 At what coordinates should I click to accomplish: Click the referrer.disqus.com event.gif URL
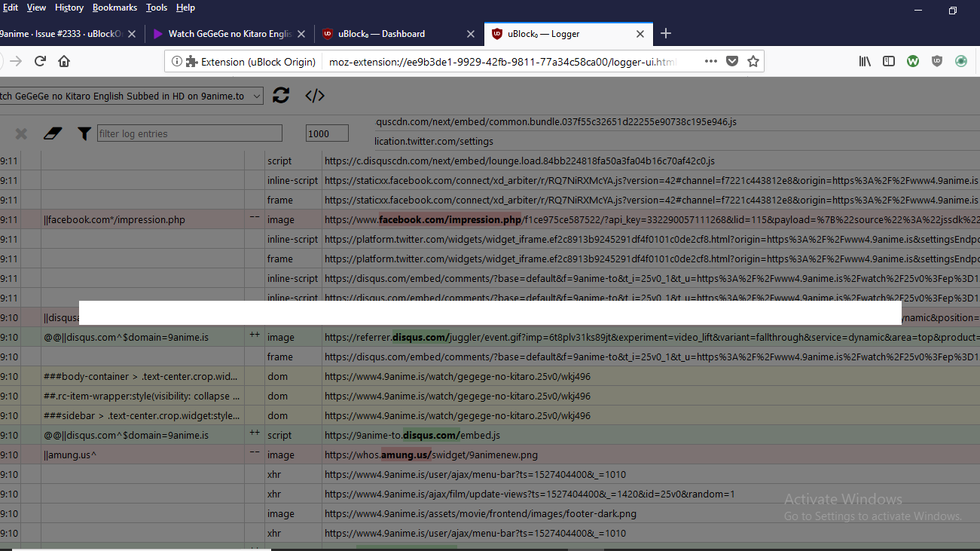(x=652, y=337)
